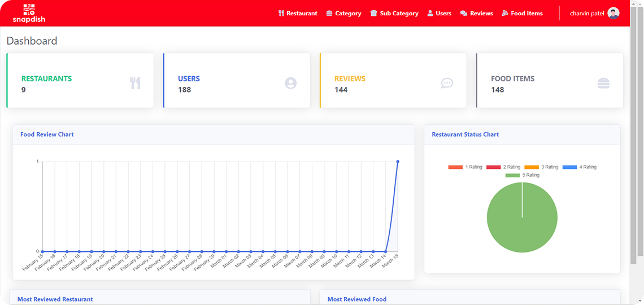
Task: Click the Category burger nav icon
Action: click(329, 13)
